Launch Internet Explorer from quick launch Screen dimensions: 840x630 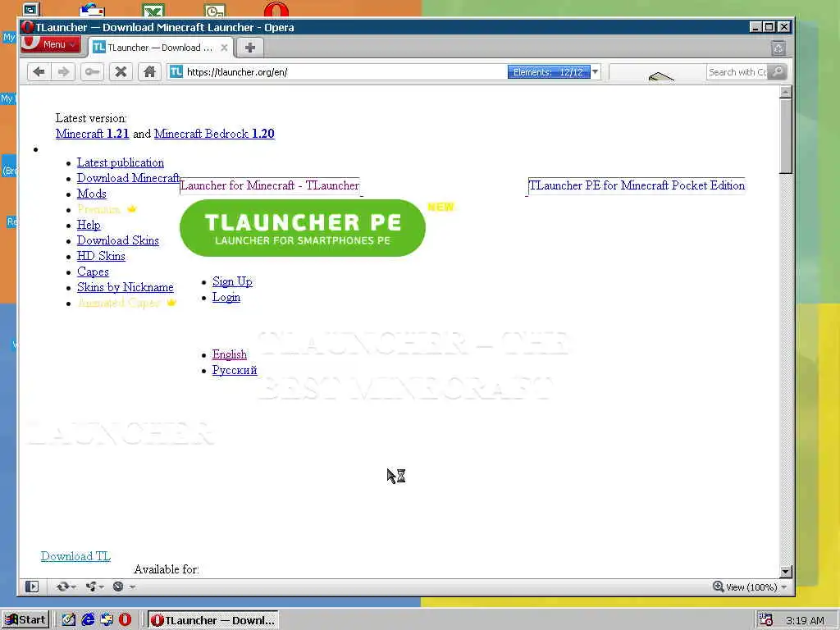(88, 620)
